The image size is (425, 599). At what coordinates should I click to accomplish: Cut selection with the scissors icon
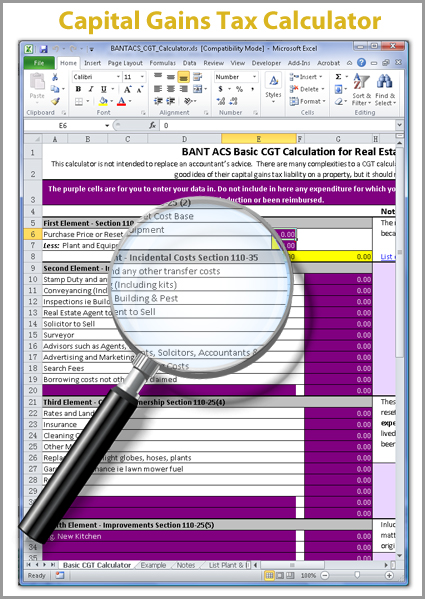pyautogui.click(x=55, y=77)
